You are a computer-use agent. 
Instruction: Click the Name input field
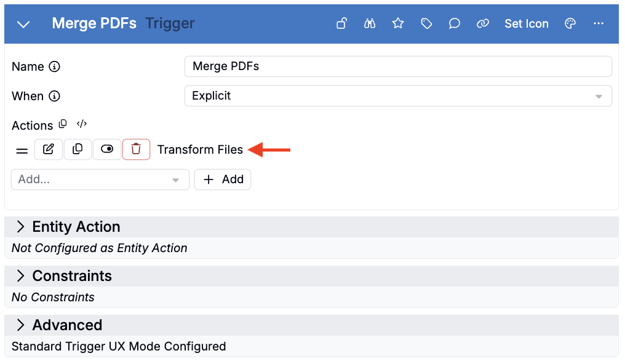click(398, 66)
